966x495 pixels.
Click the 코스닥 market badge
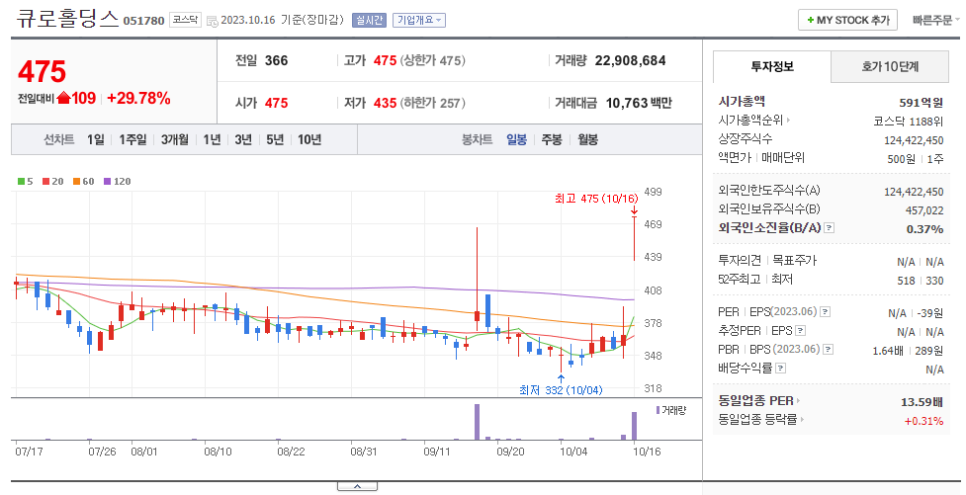185,20
